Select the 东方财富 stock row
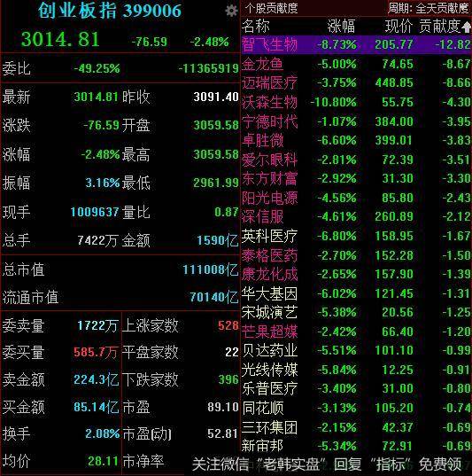The image size is (472, 476). [356, 178]
